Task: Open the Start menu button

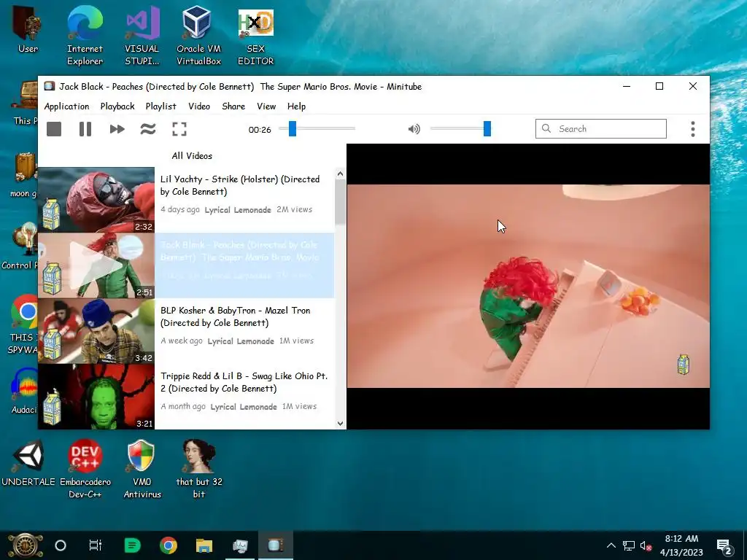Action: tap(25, 545)
